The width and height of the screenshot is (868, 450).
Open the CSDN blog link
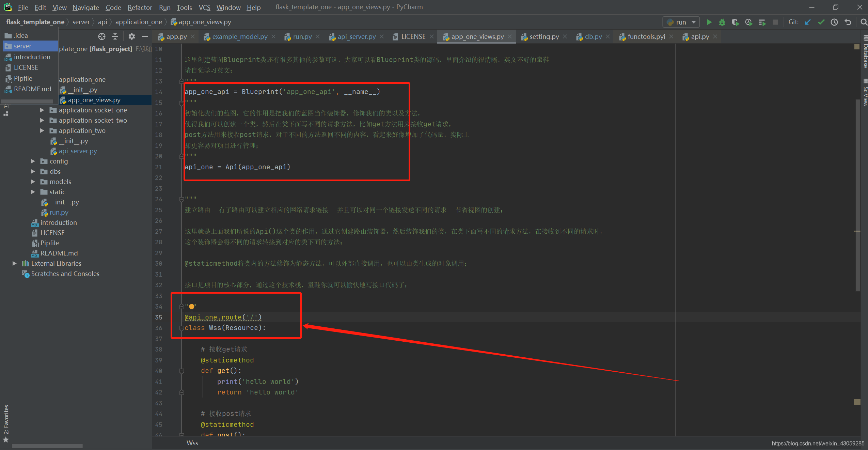(x=817, y=443)
